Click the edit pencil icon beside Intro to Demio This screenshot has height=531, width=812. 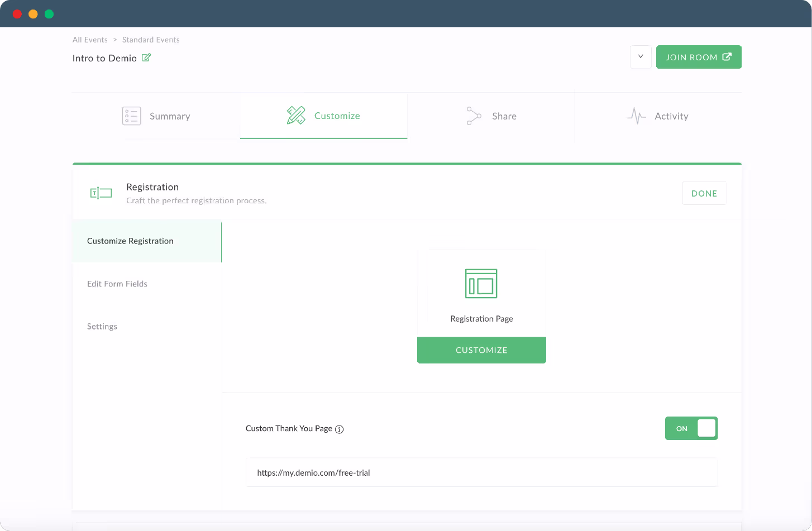146,58
